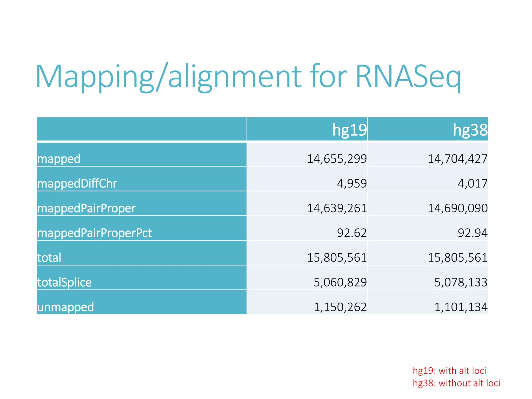This screenshot has width=532, height=399.
Task: Click the hg38 mappedPairProper value 14,690,090
Action: coord(457,208)
